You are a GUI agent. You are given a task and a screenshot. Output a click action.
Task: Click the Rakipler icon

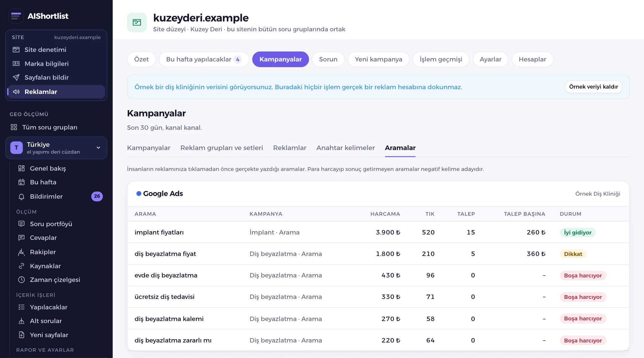point(21,252)
